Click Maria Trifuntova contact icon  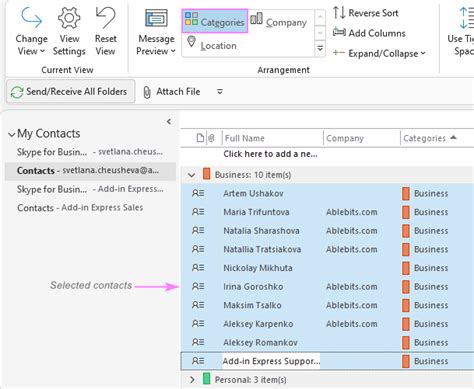(198, 212)
